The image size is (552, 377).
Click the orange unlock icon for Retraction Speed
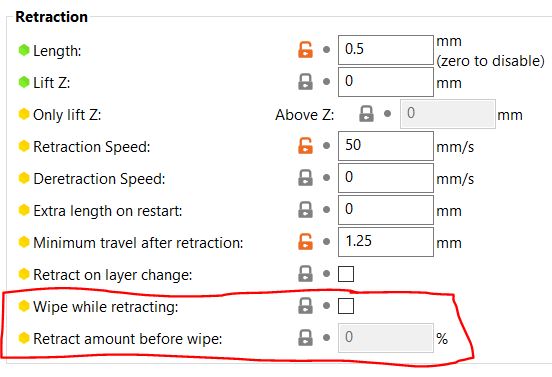click(x=305, y=146)
